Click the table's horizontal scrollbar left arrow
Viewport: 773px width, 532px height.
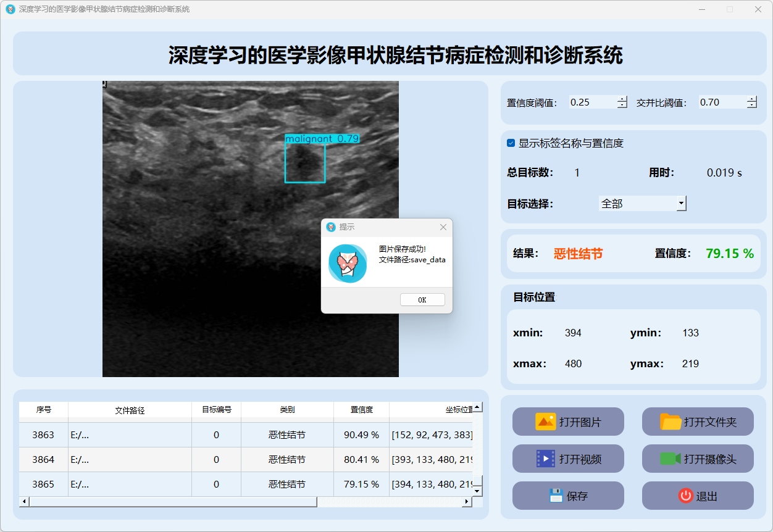coord(24,502)
